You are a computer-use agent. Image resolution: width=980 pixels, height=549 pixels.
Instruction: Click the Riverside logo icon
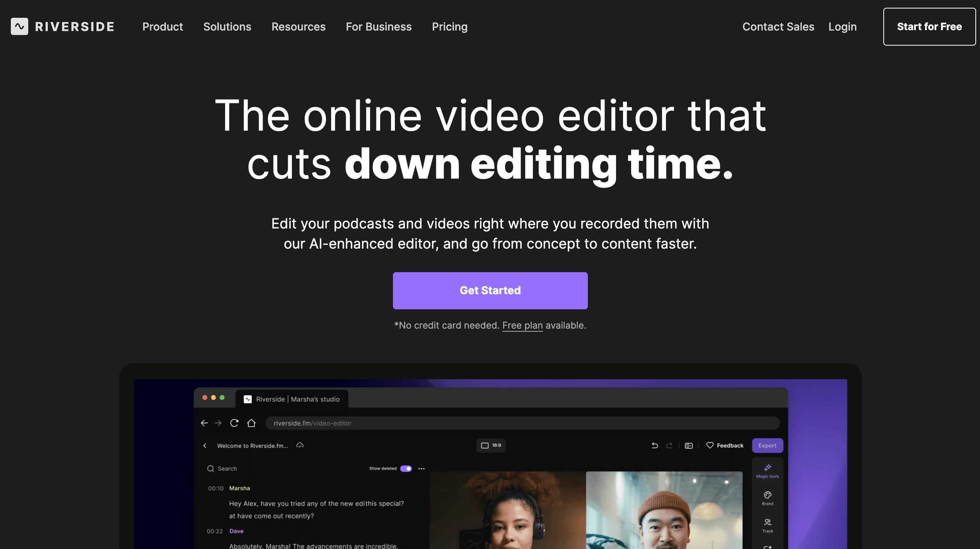tap(19, 26)
